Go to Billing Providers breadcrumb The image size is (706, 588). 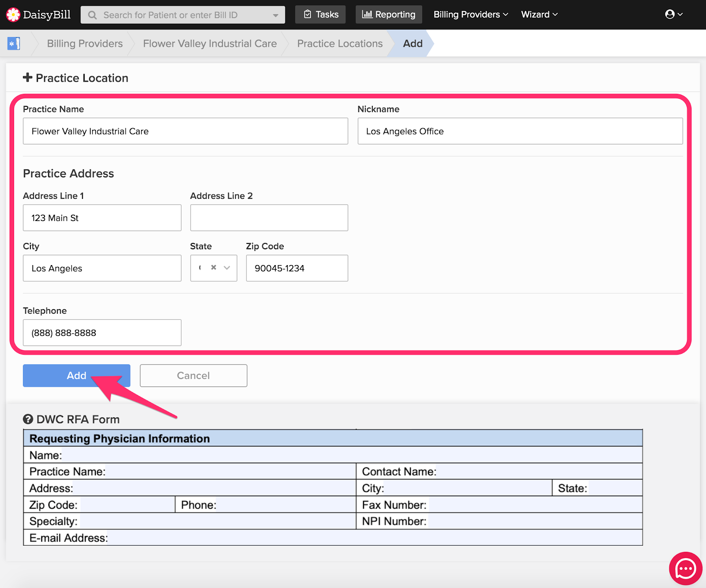(x=85, y=44)
